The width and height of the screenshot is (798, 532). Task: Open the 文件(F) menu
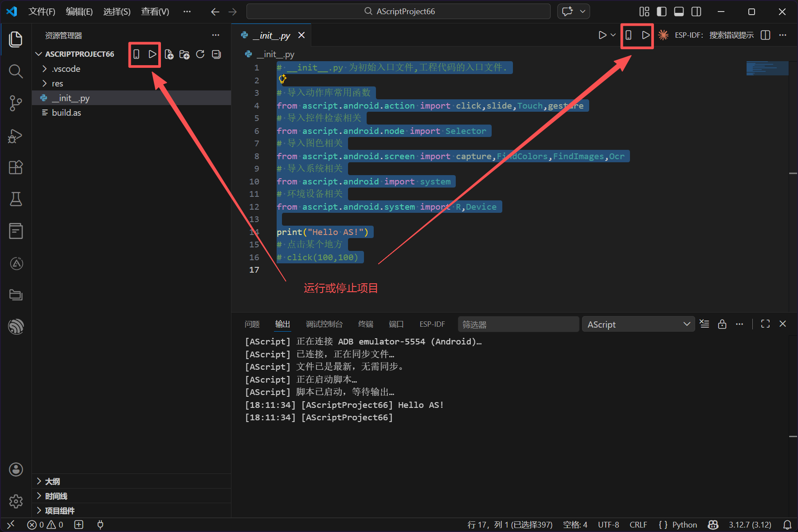pos(42,12)
